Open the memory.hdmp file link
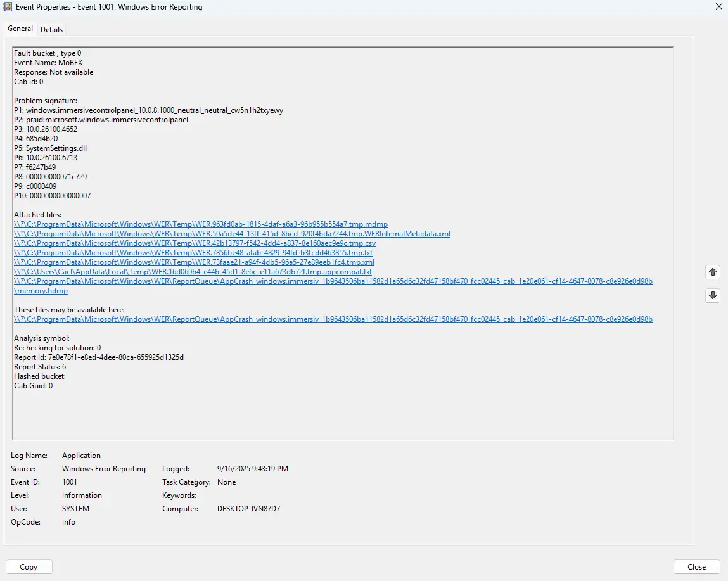Viewport: 728px width, 581px height. (40, 290)
